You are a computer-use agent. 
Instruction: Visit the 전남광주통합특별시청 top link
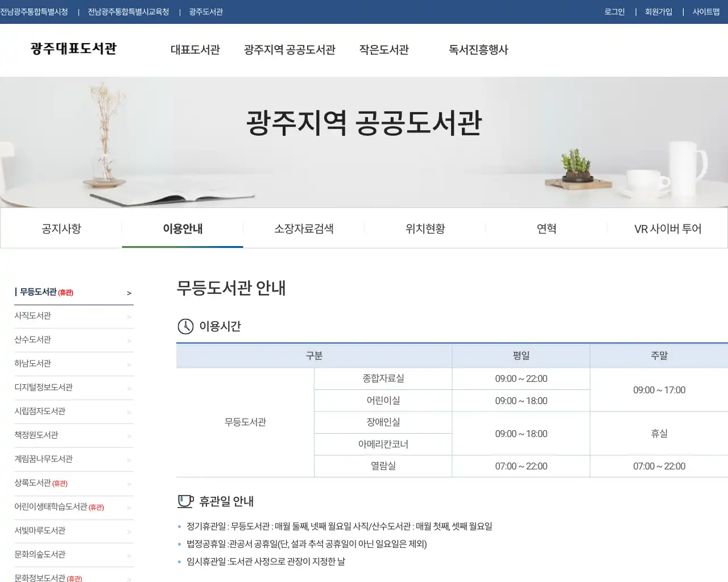click(x=34, y=12)
